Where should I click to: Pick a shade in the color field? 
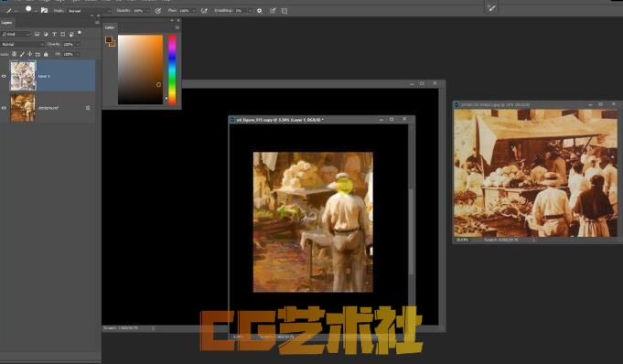click(x=140, y=70)
